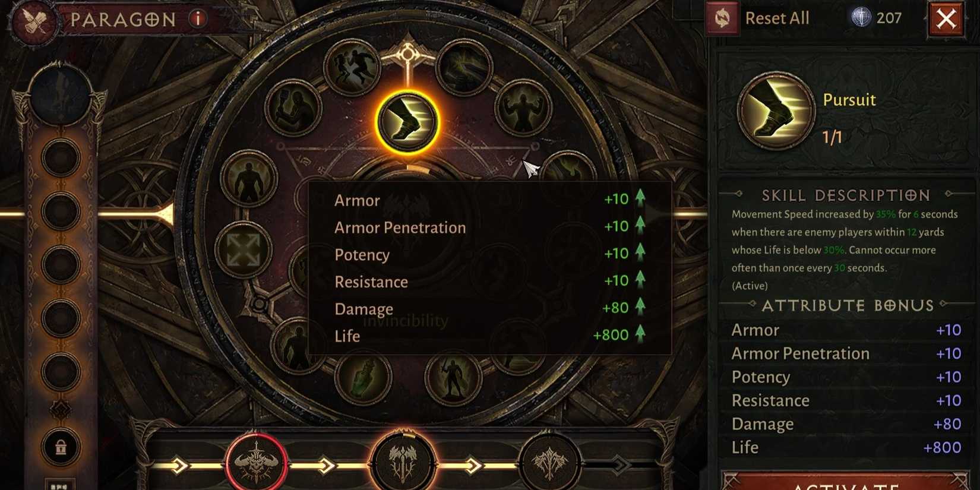
Task: Select the second empty slot in left sidebar
Action: 61,212
